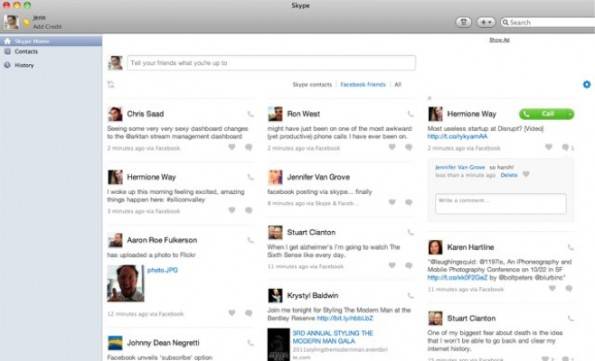595x361 pixels.
Task: Comment on Ron West's post
Action: point(409,147)
